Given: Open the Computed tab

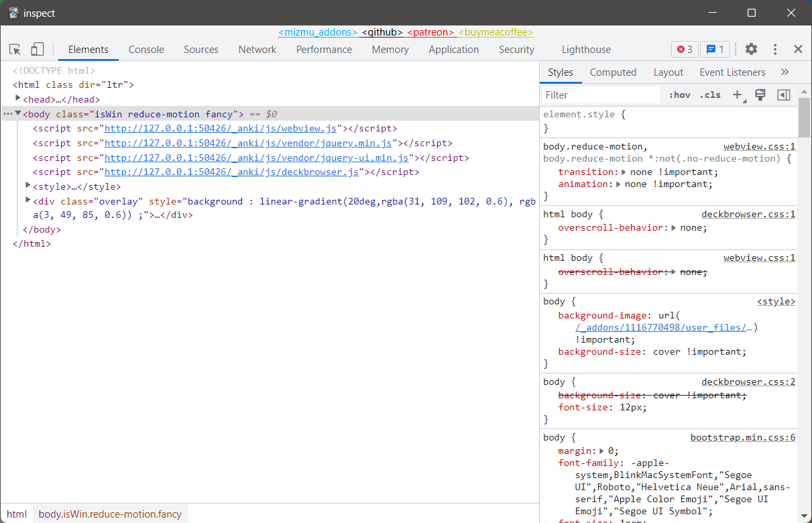Looking at the screenshot, I should [x=613, y=72].
